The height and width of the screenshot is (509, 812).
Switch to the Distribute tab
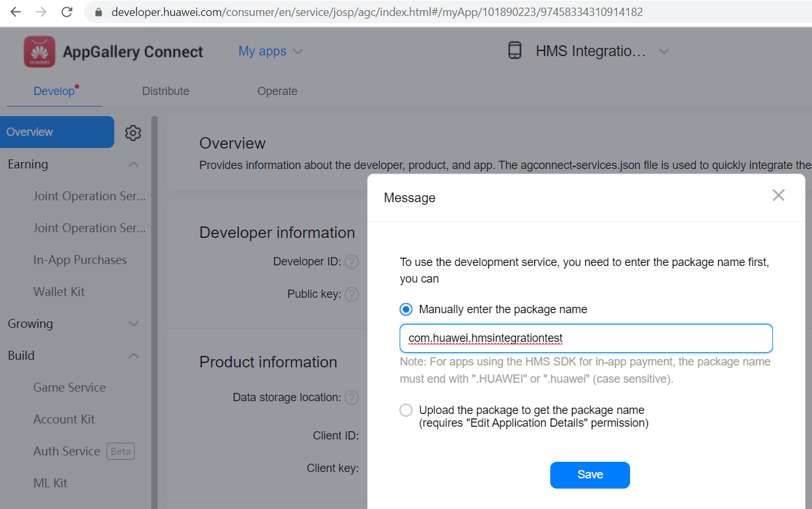[x=165, y=91]
